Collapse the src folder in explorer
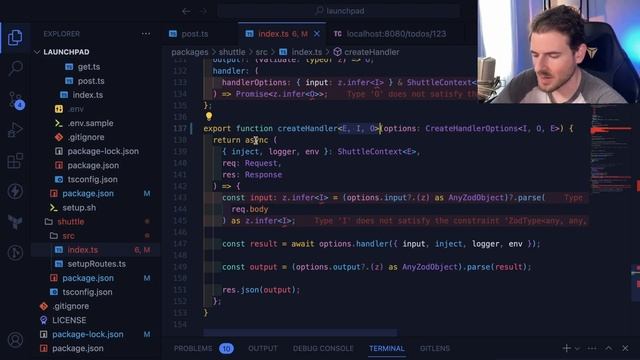The image size is (640, 360). coord(68,236)
